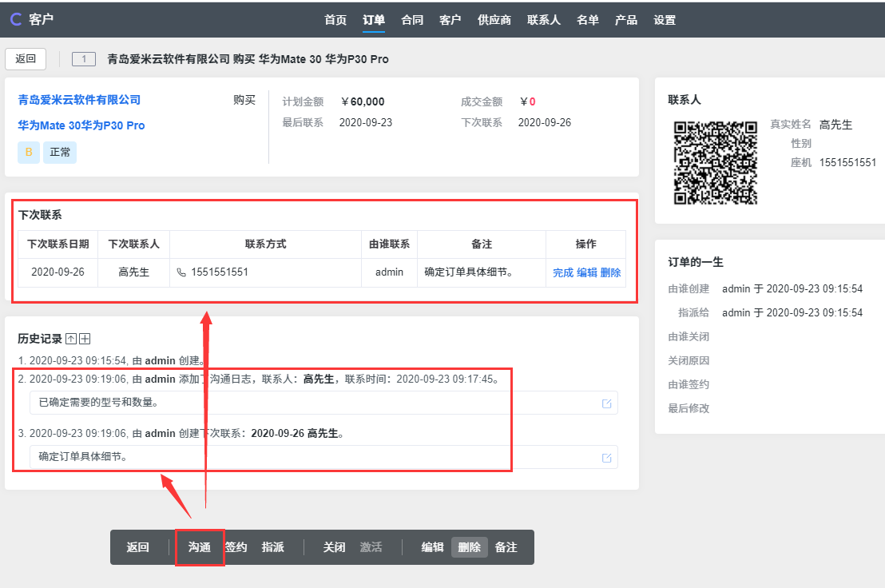Screen dimensions: 885x588
Task: Switch to the 合同 navigation tab
Action: [412, 20]
